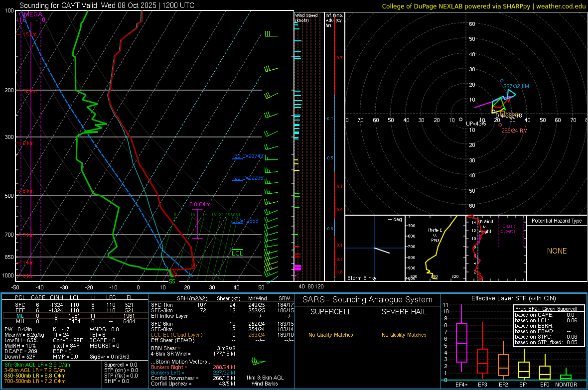Image resolution: width=588 pixels, height=390 pixels.
Task: Click the Storm Slinky caption
Action: [361, 278]
